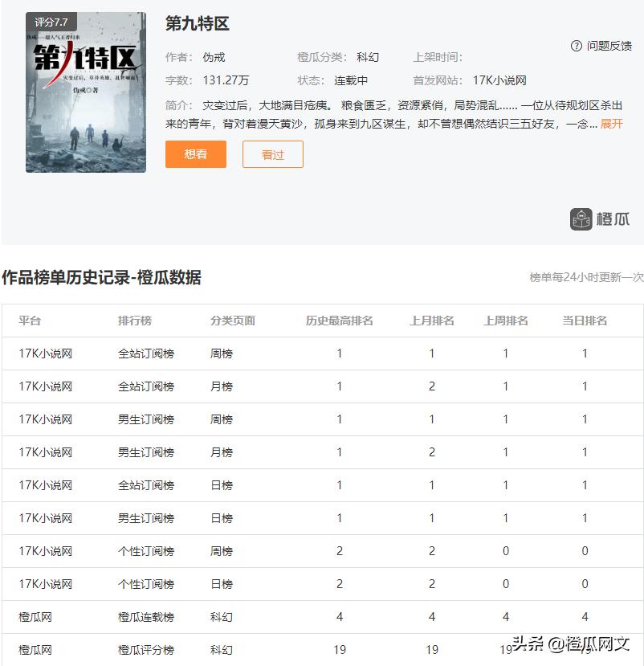
Task: Select the 看过 button
Action: click(272, 153)
